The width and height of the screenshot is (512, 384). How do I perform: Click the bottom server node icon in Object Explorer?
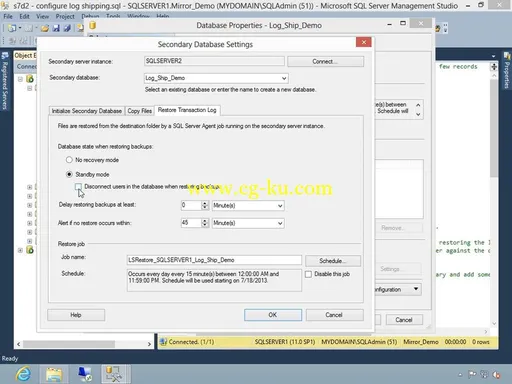(30, 250)
